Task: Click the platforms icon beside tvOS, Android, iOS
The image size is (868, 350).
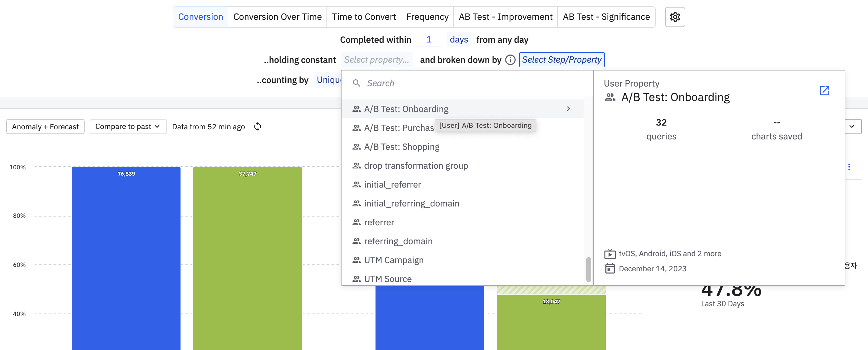Action: click(x=609, y=254)
